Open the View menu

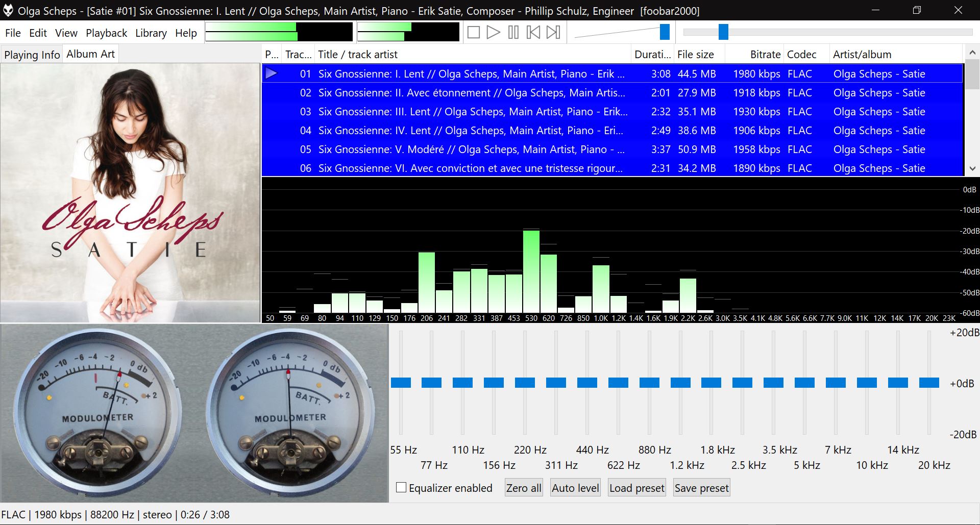66,33
